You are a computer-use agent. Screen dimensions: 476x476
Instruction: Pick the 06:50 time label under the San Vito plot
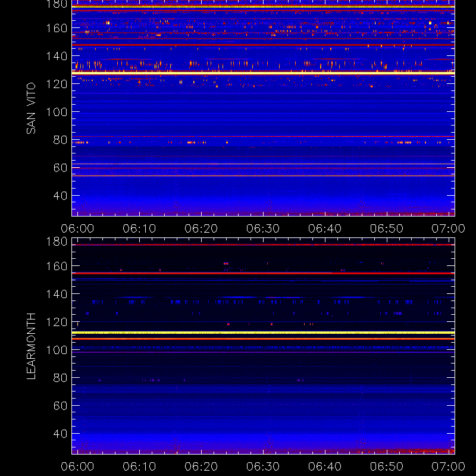pyautogui.click(x=386, y=228)
